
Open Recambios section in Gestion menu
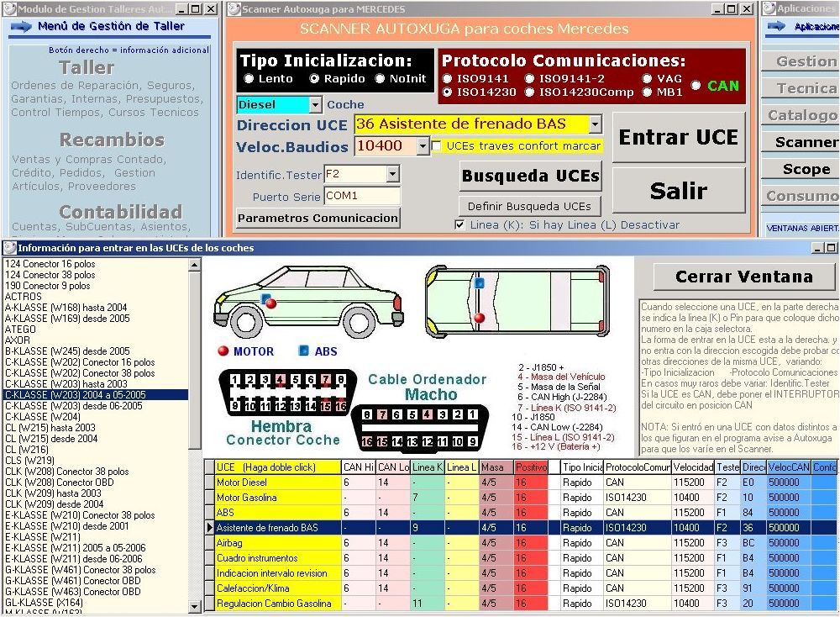coord(112,140)
